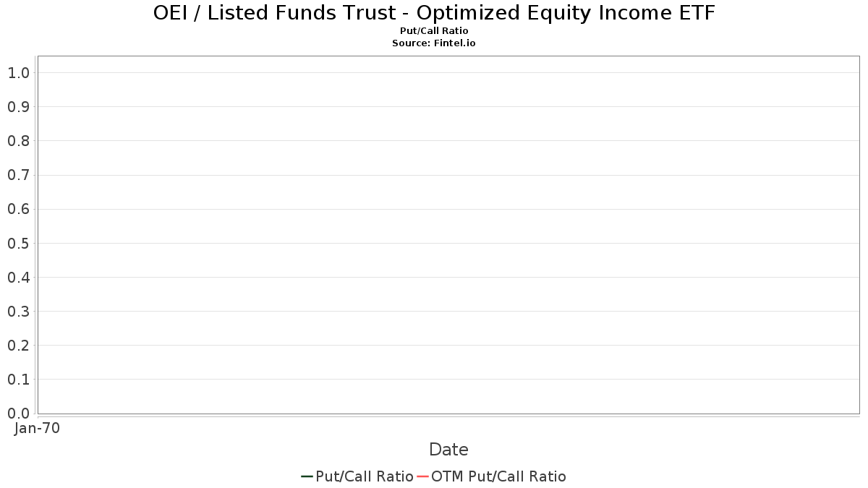The image size is (868, 488).
Task: Click the 0.1 y-axis tick label
Action: coord(18,380)
